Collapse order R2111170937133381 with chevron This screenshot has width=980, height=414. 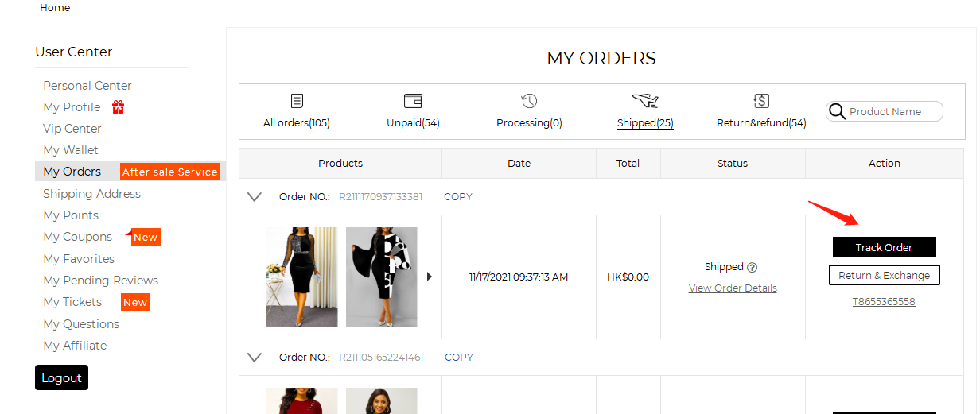pyautogui.click(x=255, y=197)
